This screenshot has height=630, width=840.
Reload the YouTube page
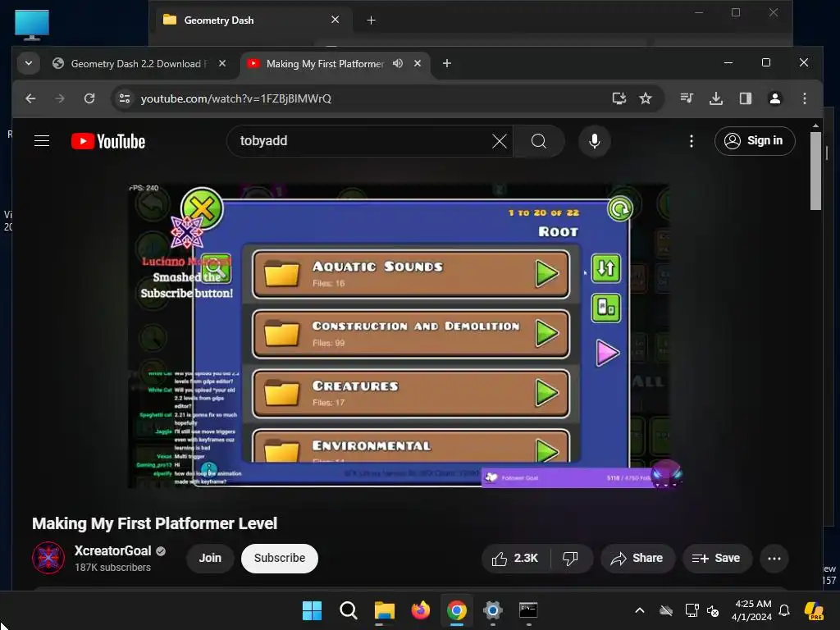[89, 98]
